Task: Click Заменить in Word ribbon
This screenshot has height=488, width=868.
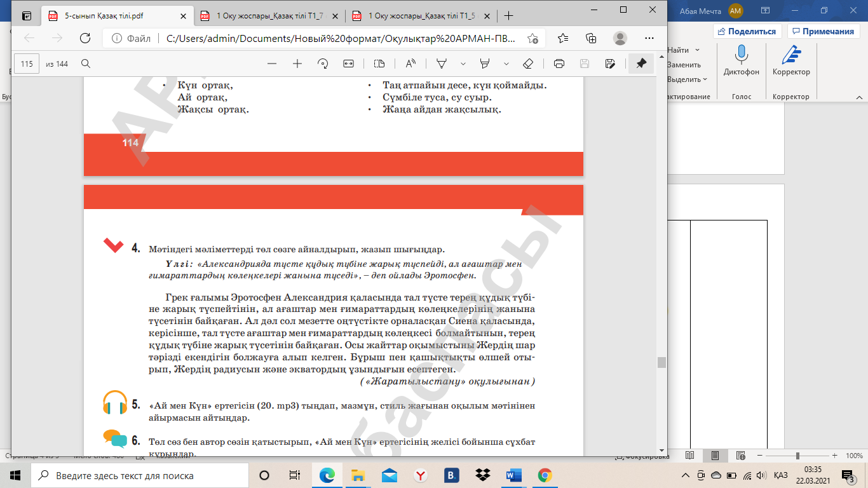Action: pyautogui.click(x=684, y=65)
